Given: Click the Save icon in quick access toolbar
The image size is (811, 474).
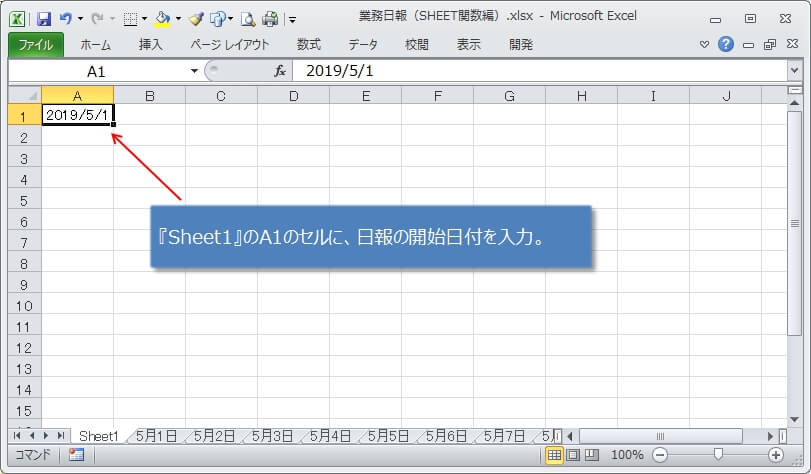Looking at the screenshot, I should (44, 18).
